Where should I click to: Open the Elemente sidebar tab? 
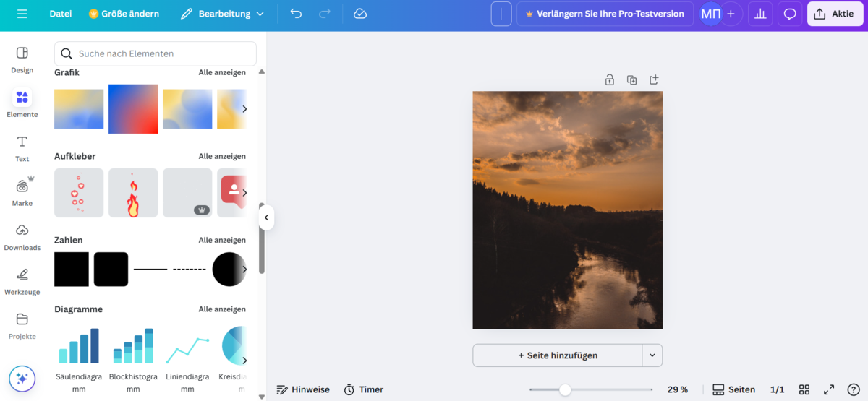22,104
